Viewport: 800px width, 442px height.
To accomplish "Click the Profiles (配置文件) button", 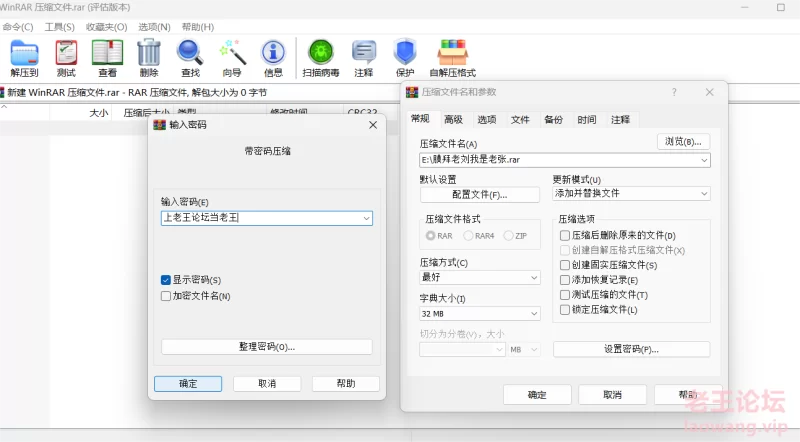I will tap(480, 195).
